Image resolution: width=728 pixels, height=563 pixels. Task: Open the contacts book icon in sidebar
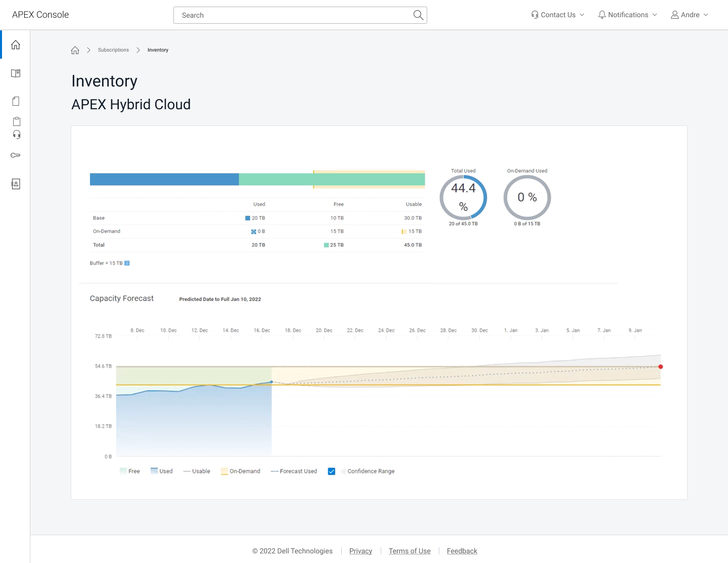click(16, 184)
